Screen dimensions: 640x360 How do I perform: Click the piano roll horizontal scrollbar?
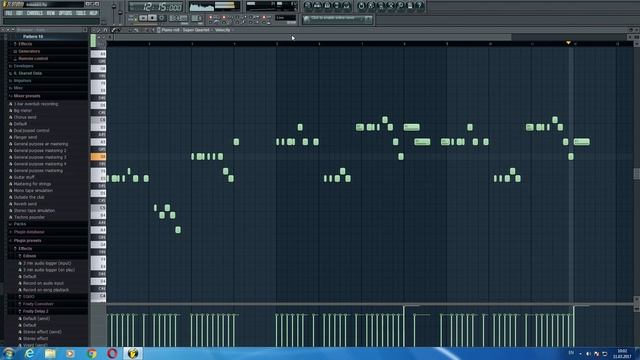[312, 37]
